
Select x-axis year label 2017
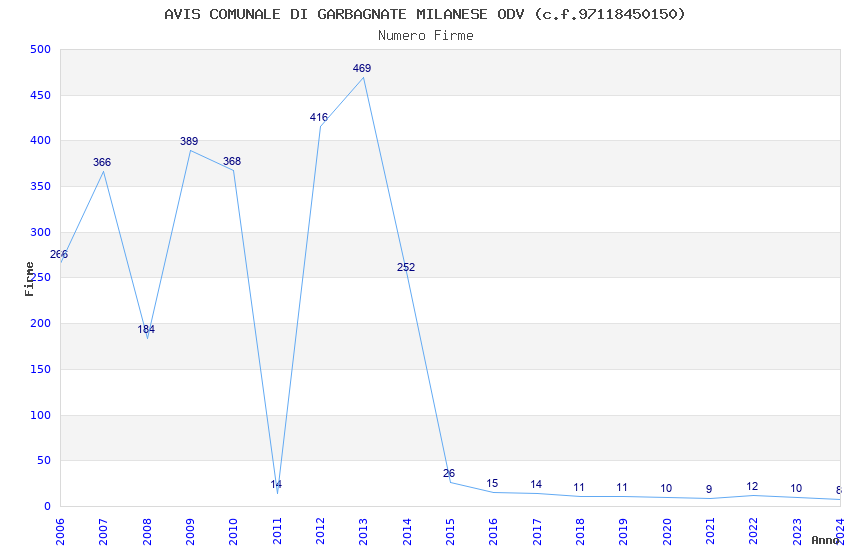click(x=537, y=532)
